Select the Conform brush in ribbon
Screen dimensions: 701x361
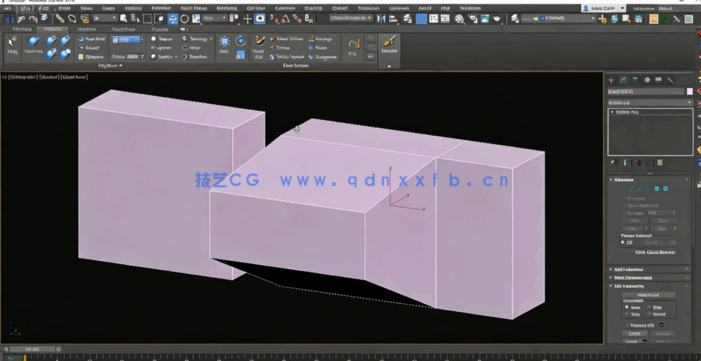[x=34, y=46]
